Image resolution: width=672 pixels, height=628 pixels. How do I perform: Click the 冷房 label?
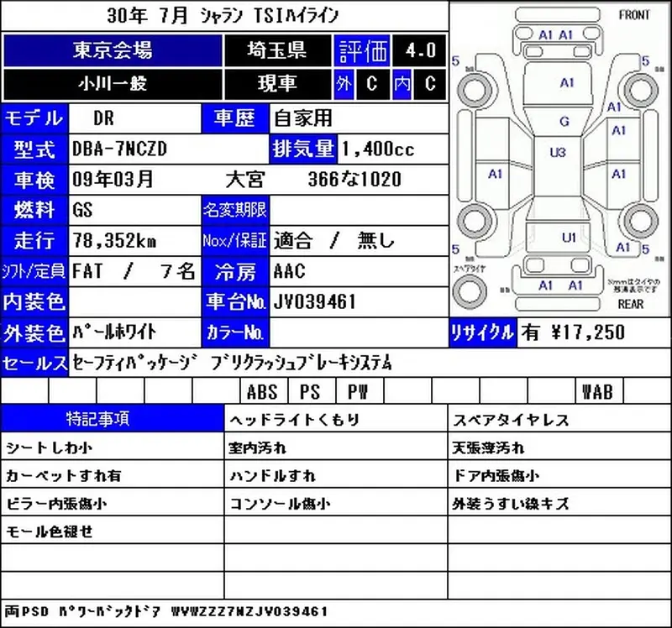coord(235,272)
